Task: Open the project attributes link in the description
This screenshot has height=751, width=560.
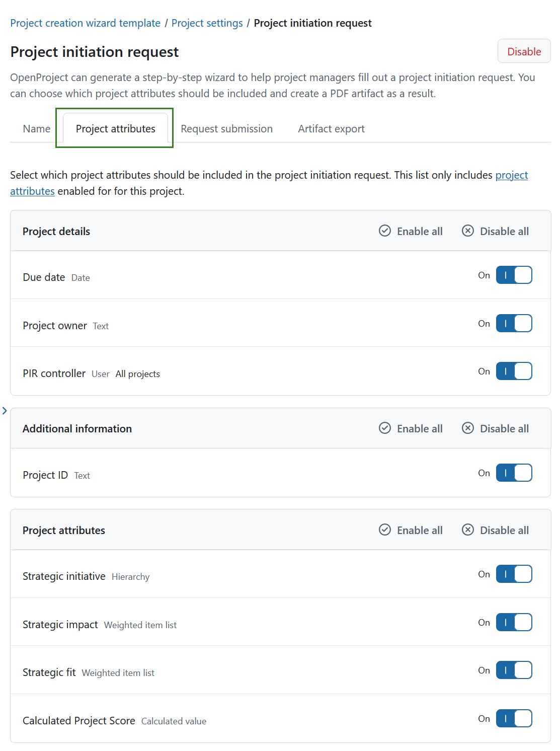Action: pyautogui.click(x=511, y=175)
